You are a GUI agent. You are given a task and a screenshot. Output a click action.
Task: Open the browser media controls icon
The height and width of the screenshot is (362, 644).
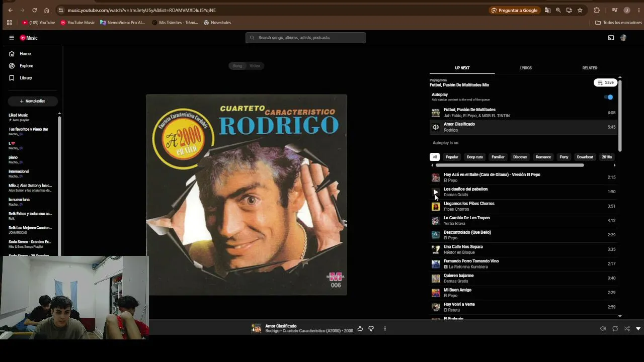(x=615, y=10)
